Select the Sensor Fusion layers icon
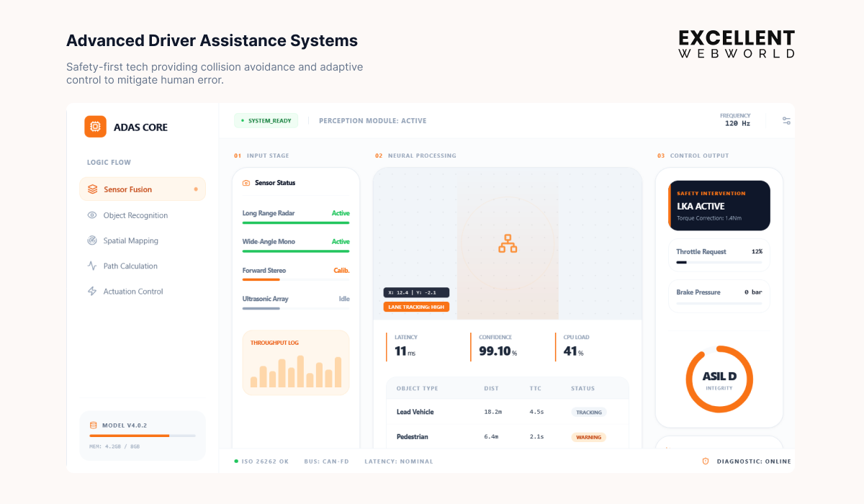Image resolution: width=864 pixels, height=504 pixels. point(91,189)
